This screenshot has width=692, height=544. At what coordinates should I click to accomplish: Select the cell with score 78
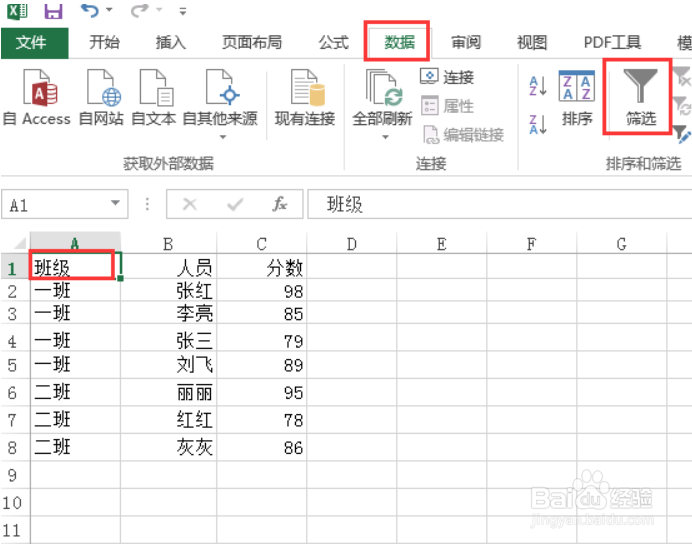pyautogui.click(x=262, y=420)
